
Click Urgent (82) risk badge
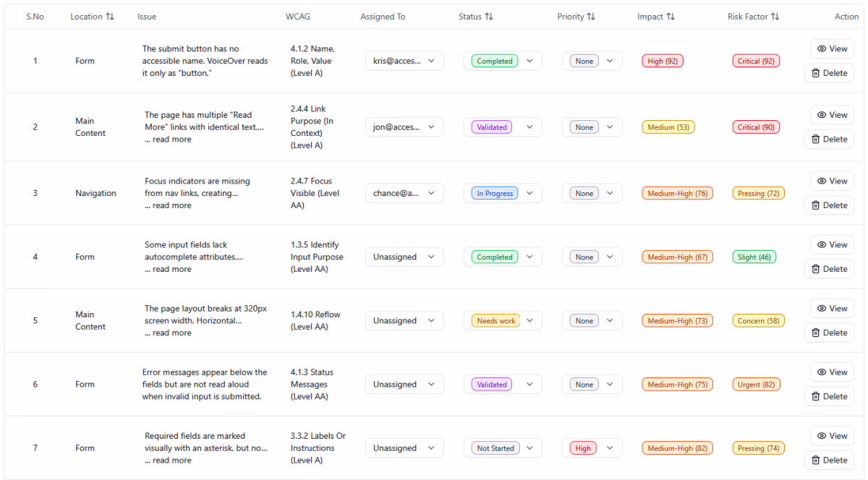(757, 385)
